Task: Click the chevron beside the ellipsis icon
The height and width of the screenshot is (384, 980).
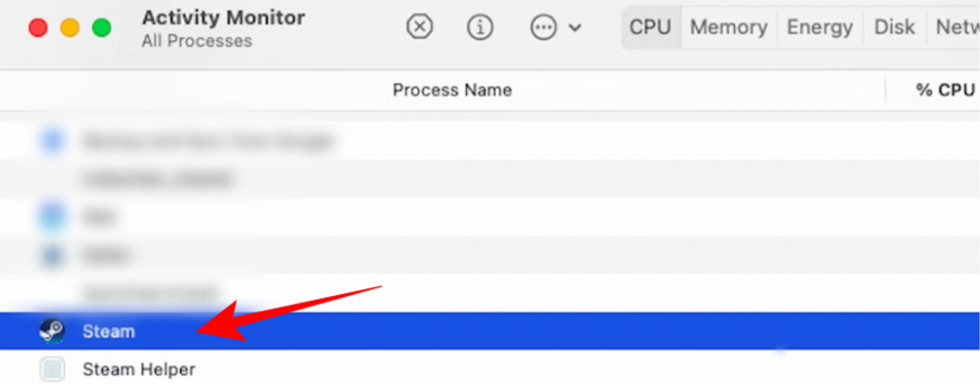Action: point(575,28)
